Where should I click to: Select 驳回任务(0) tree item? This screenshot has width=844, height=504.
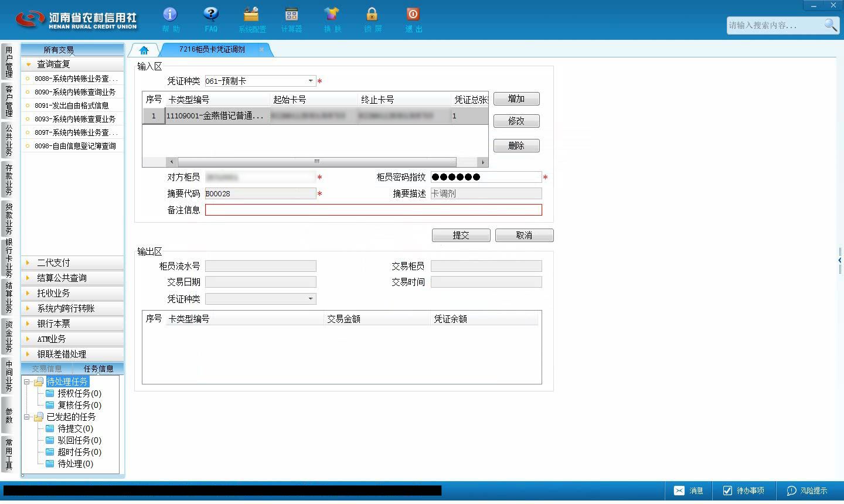pos(79,440)
